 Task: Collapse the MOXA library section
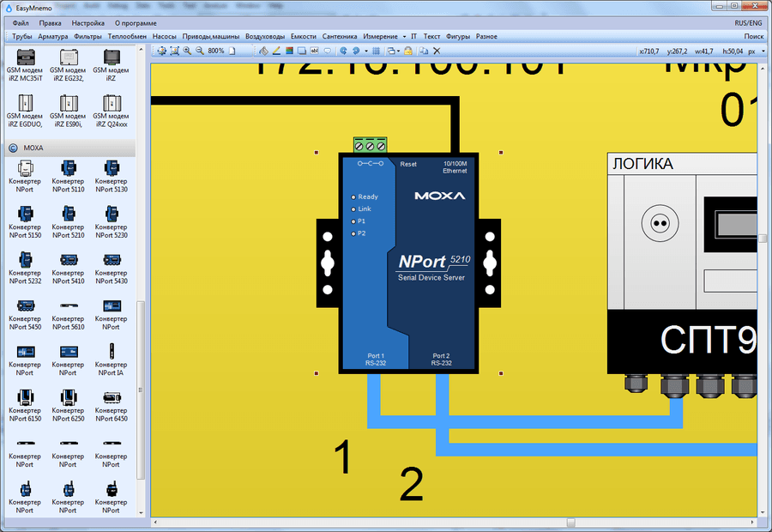13,148
